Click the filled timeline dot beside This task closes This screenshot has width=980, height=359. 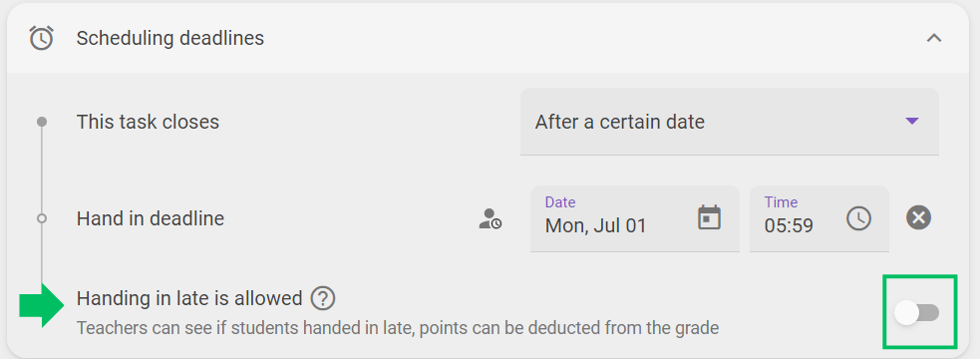point(42,122)
